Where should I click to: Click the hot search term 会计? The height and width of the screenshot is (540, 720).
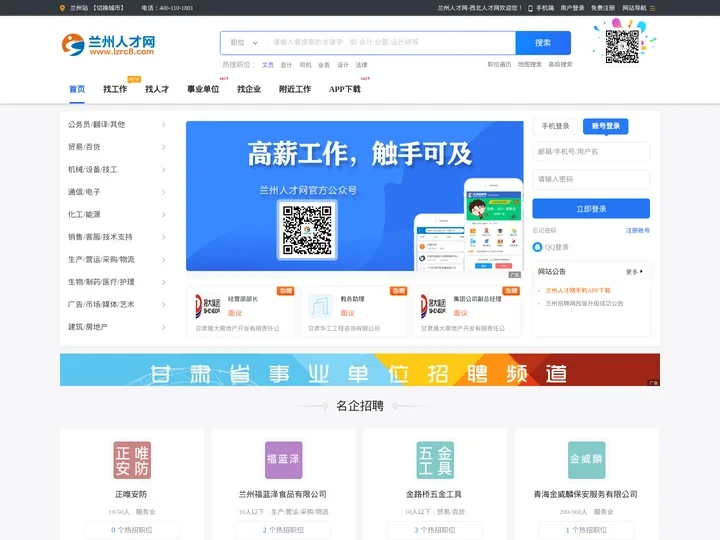click(x=286, y=65)
